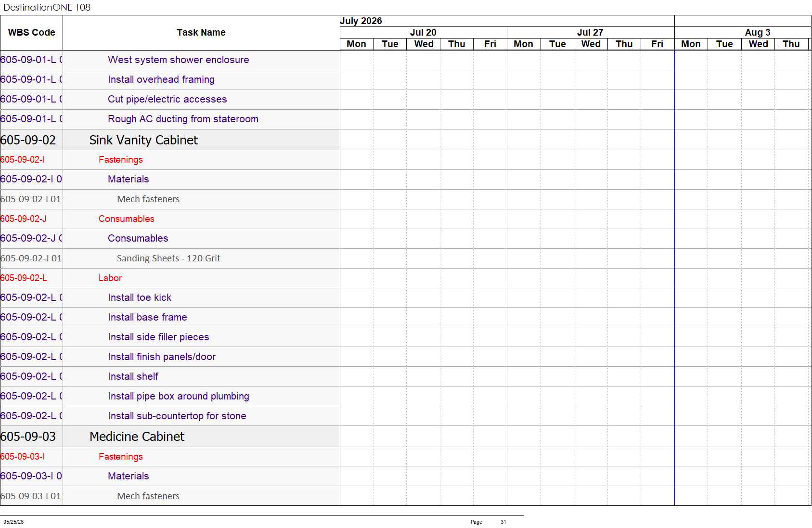812x528 pixels.
Task: Click WBS code cell 605-09-03
Action: click(28, 437)
